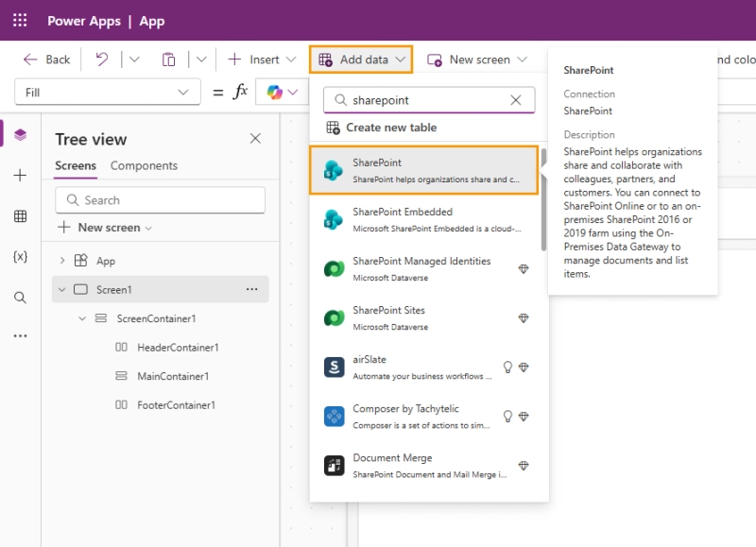
Task: Select Composer by Tachytelic connector
Action: (x=423, y=416)
